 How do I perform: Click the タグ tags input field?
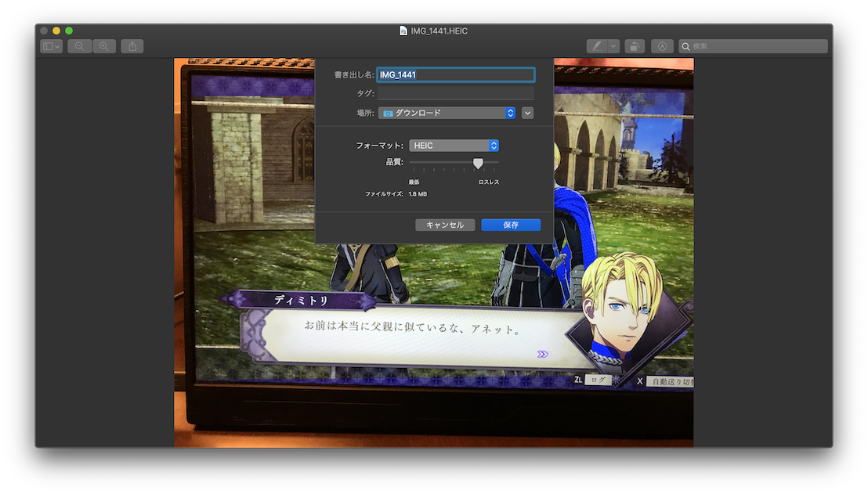455,93
